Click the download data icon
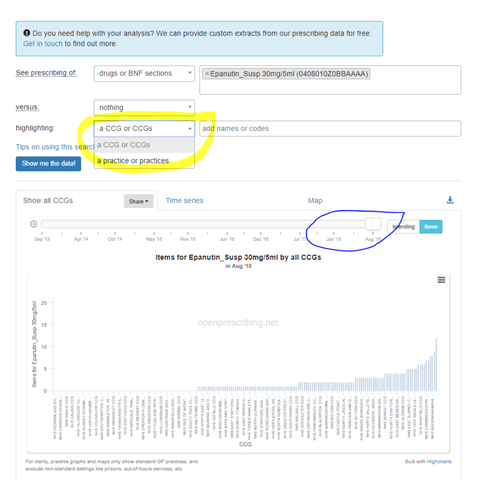 point(450,200)
